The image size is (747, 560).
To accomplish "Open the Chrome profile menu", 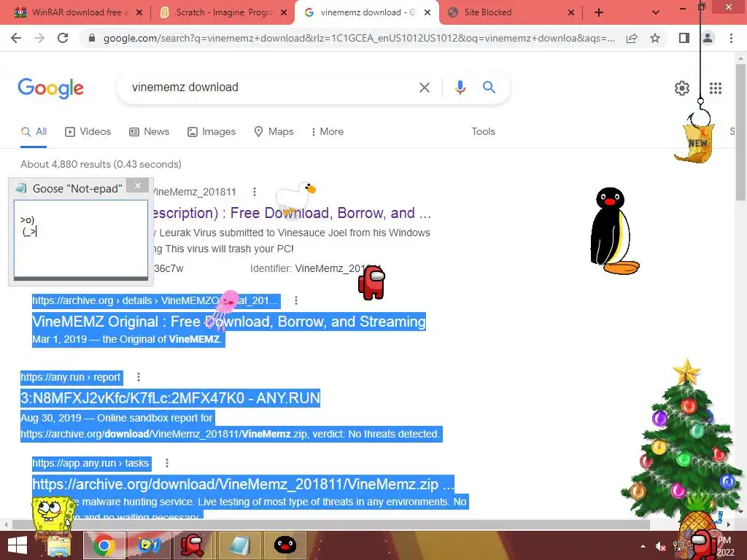I will pos(708,38).
